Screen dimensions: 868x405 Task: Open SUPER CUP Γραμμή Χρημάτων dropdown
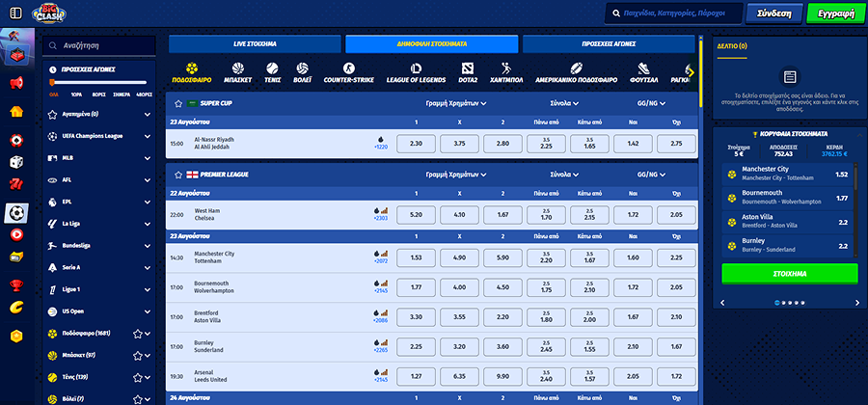coord(456,103)
